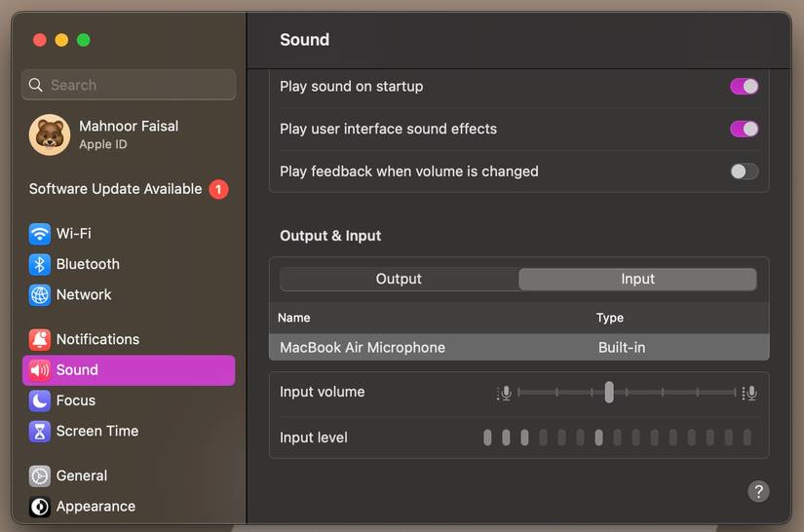804x532 pixels.
Task: Click the Notifications bell icon
Action: [x=40, y=339]
